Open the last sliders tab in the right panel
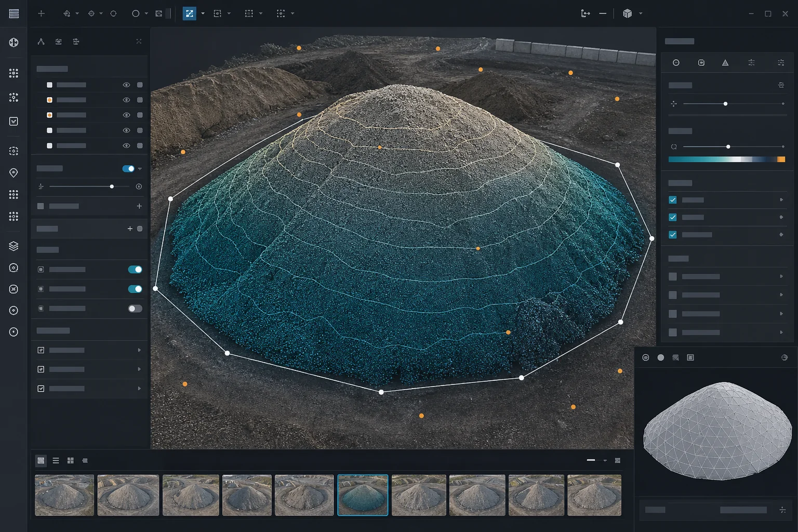 point(781,63)
